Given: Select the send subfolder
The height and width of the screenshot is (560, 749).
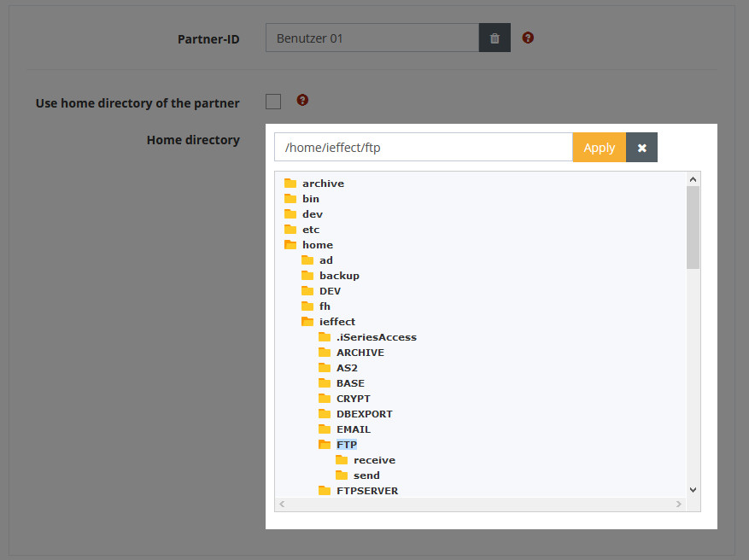Looking at the screenshot, I should (x=366, y=475).
